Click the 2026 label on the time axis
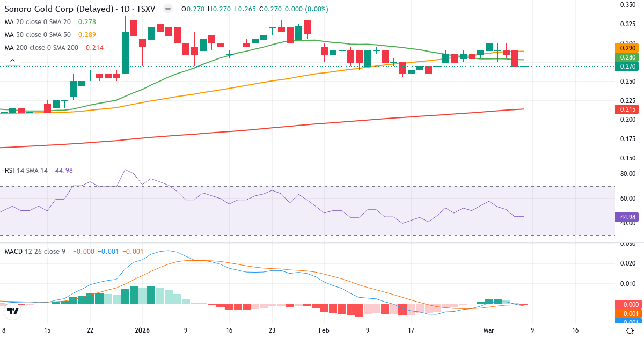This screenshot has width=644, height=338. (142, 330)
